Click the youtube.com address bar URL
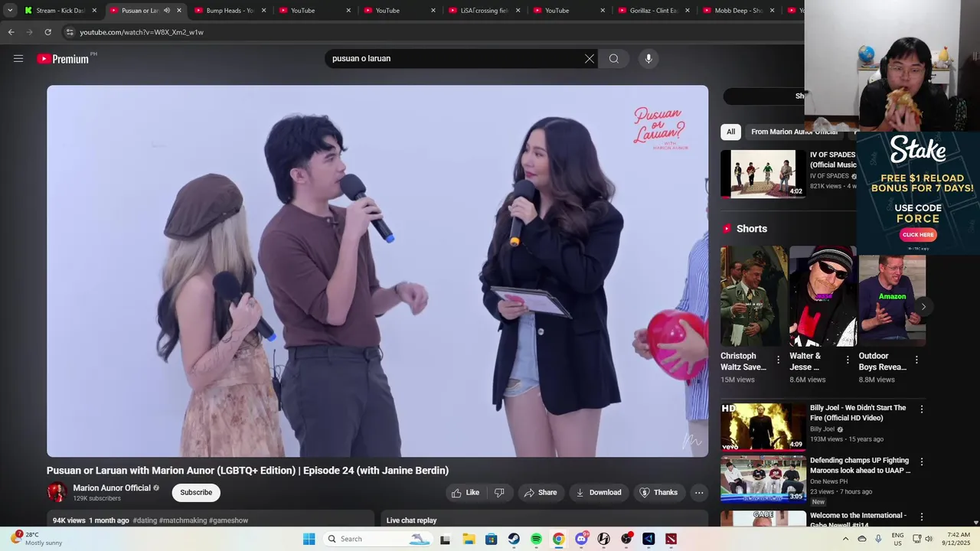Image resolution: width=980 pixels, height=551 pixels. (x=142, y=32)
